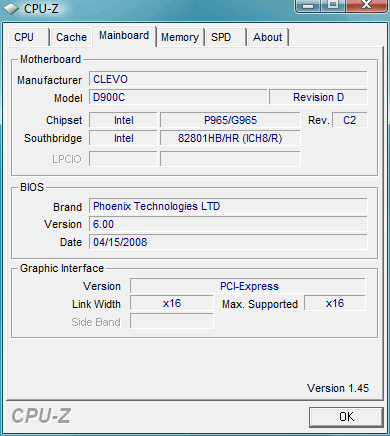Click the BIOS brand Phoenix Technologies LTD field
The width and height of the screenshot is (390, 436).
coord(228,206)
